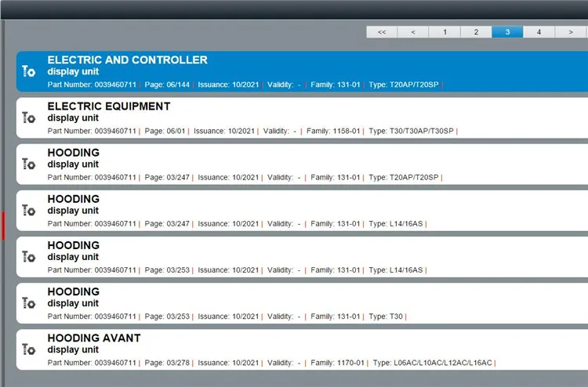Click "Issuance: 10/2021" in ELECTRIC EQUIPMENT row
The width and height of the screenshot is (588, 387).
click(x=224, y=131)
